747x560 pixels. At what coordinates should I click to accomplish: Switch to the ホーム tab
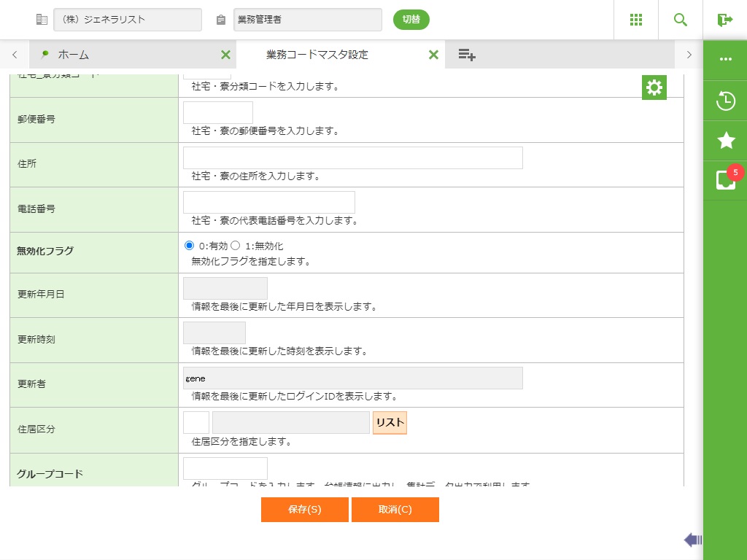[x=73, y=55]
